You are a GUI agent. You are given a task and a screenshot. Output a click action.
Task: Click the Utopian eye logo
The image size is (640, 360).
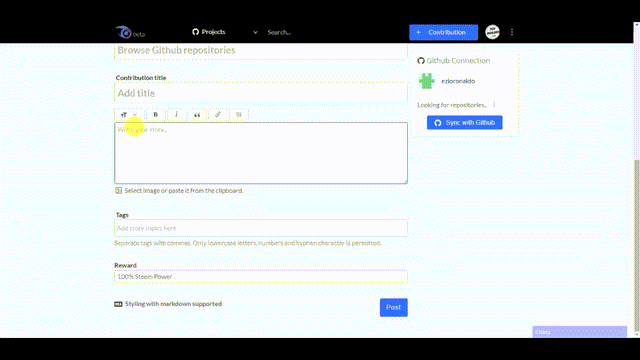tap(124, 32)
